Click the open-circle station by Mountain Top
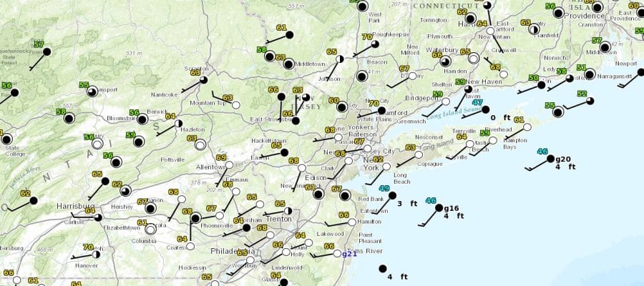644x286 pixels. pyautogui.click(x=236, y=105)
